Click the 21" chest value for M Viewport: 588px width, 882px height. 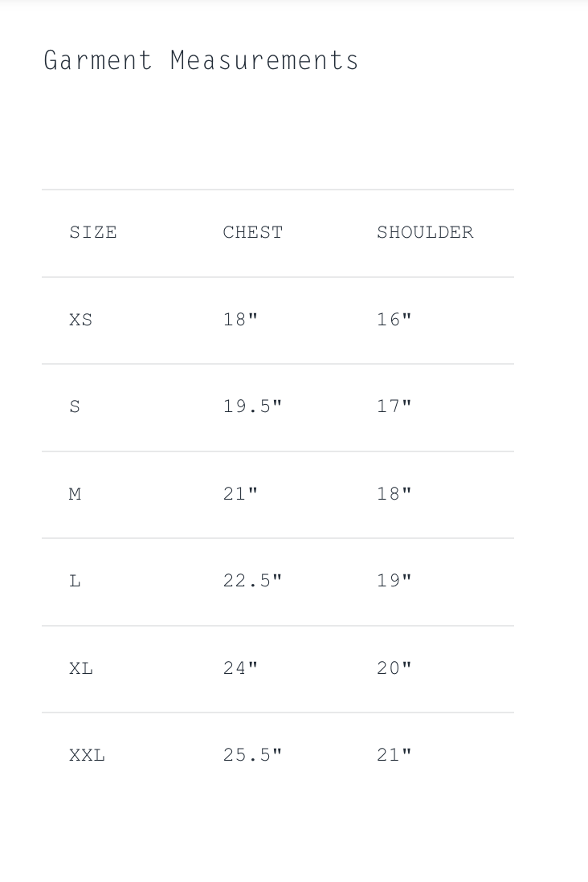point(240,494)
